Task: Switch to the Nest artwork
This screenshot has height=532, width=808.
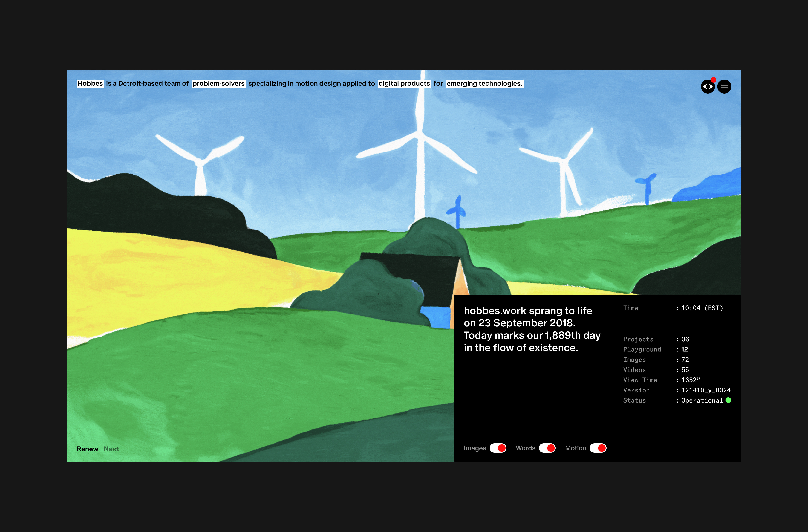Action: point(111,449)
